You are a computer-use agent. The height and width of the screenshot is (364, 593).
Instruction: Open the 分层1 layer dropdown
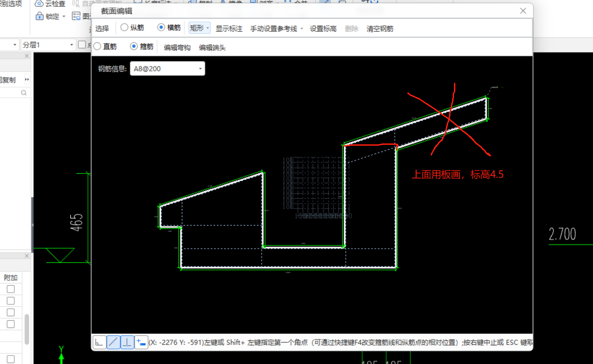pyautogui.click(x=49, y=45)
